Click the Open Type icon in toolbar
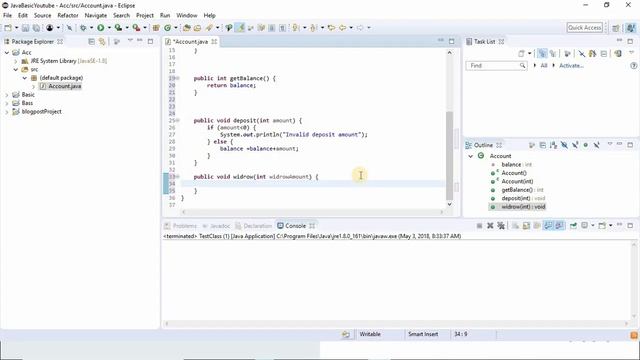The image size is (640, 360). point(187,28)
